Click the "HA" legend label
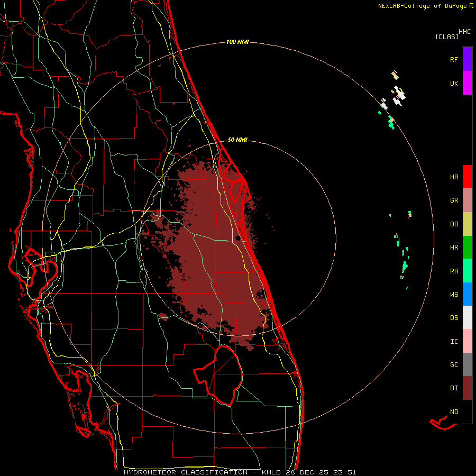The height and width of the screenshot is (476, 476). pyautogui.click(x=454, y=177)
